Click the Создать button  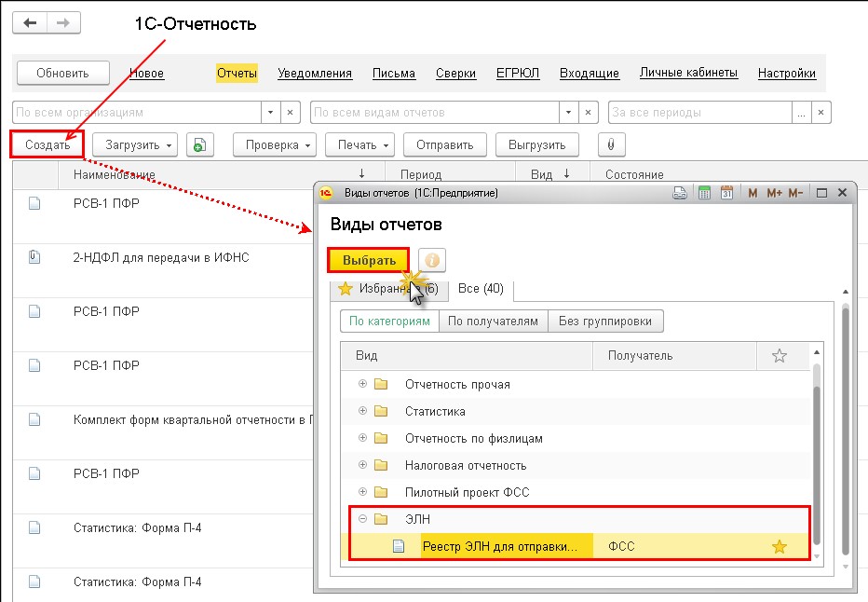coord(47,144)
